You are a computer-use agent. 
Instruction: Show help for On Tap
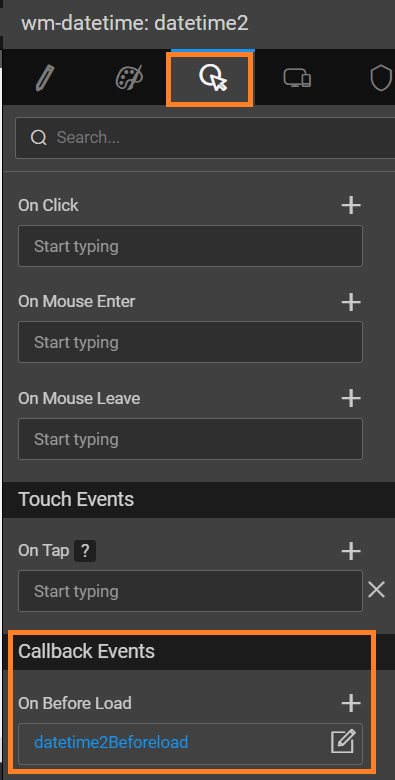(85, 551)
